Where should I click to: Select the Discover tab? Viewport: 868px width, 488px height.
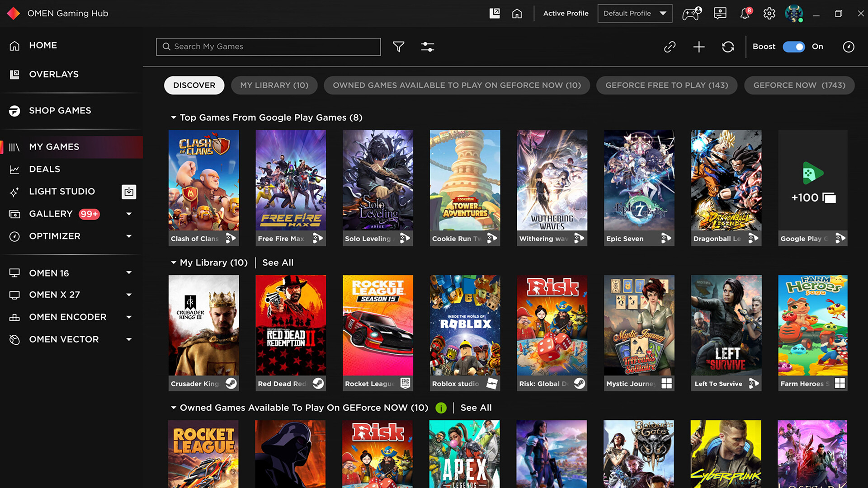tap(194, 85)
